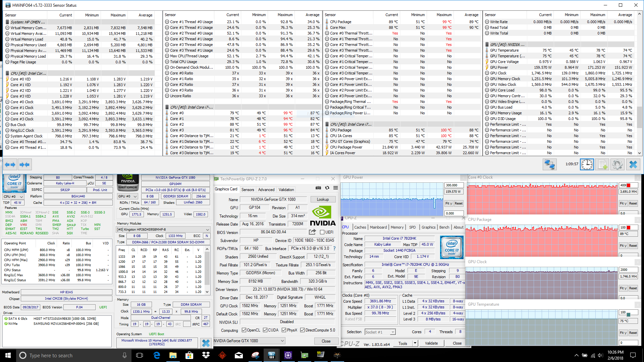Click the Lookup button in GPU-Z
644x362 pixels.
tap(323, 199)
